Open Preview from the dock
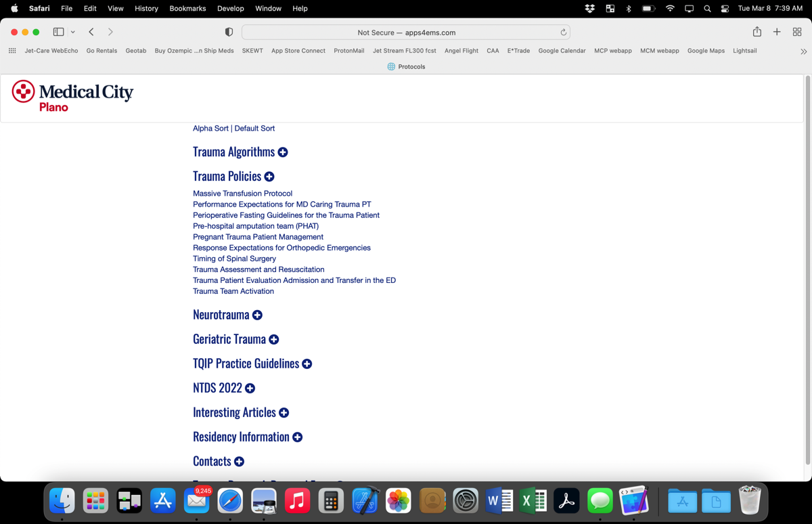Viewport: 812px width, 524px height. pyautogui.click(x=264, y=501)
